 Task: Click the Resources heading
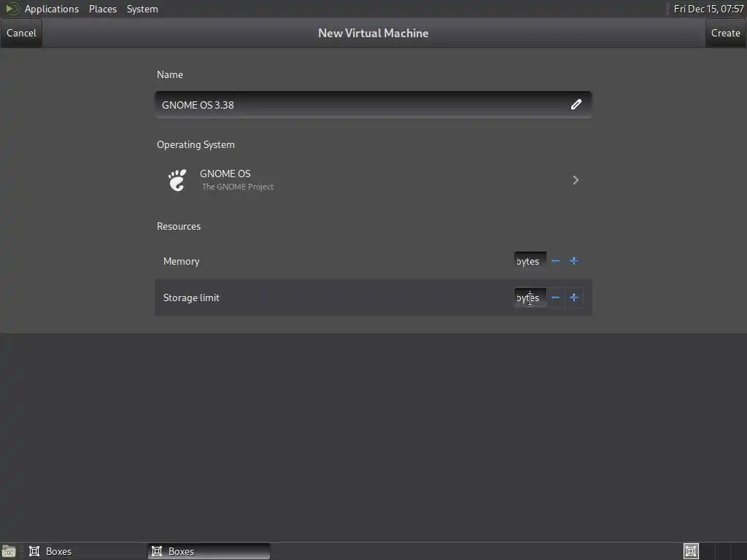(x=179, y=226)
